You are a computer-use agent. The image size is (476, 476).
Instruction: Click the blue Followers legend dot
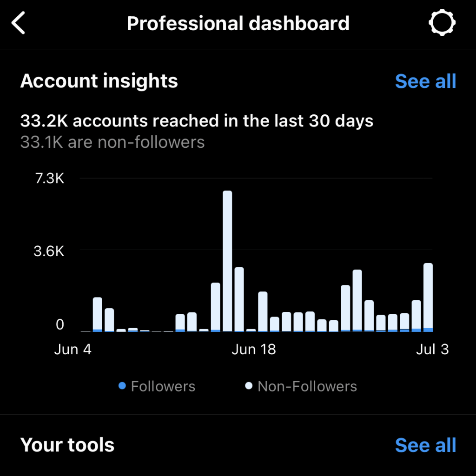(x=122, y=386)
